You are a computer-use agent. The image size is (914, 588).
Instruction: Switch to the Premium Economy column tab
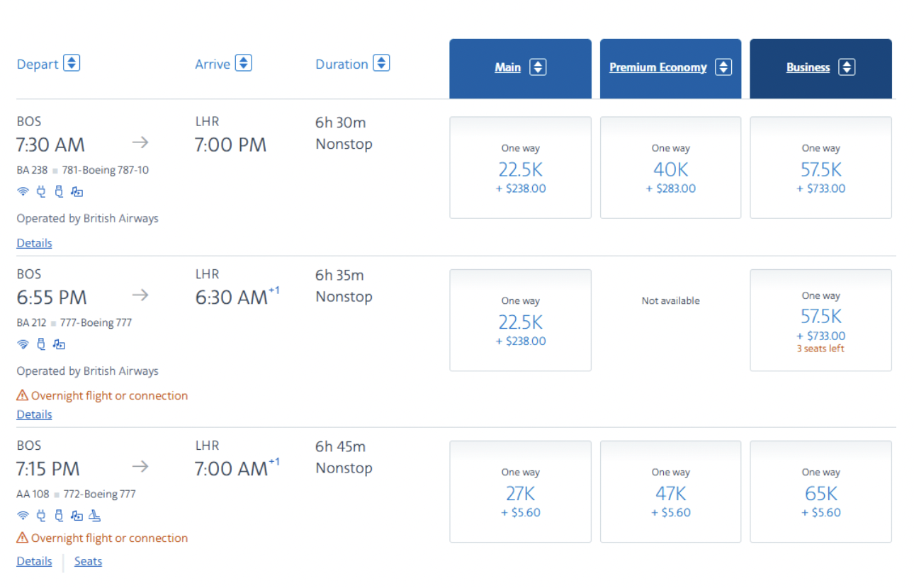[x=658, y=67]
